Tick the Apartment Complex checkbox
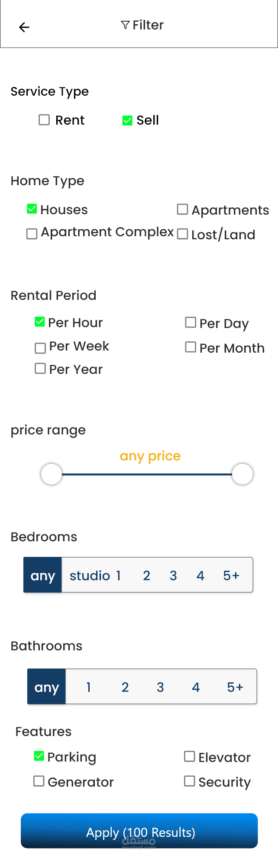Screen dimensions: 278x868 coord(32,234)
